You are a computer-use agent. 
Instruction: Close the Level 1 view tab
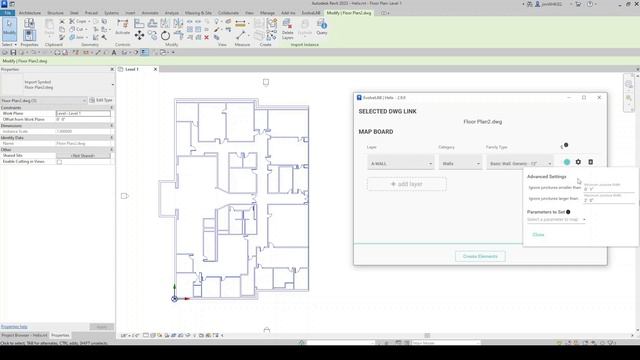coord(155,69)
